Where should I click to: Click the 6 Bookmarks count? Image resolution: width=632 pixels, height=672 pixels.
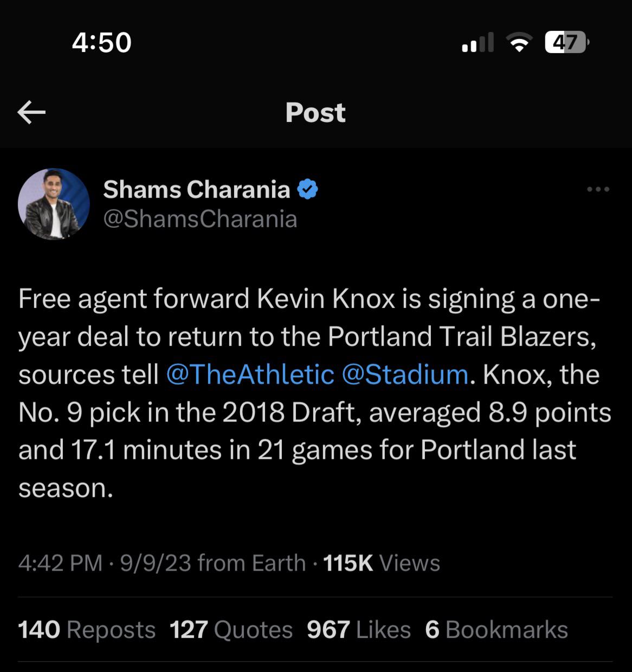click(x=496, y=630)
